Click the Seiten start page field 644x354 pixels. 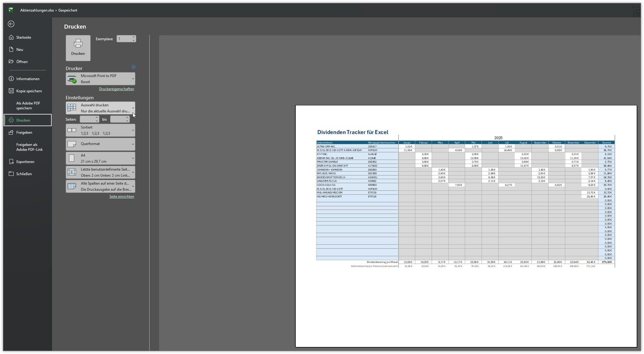click(x=87, y=119)
